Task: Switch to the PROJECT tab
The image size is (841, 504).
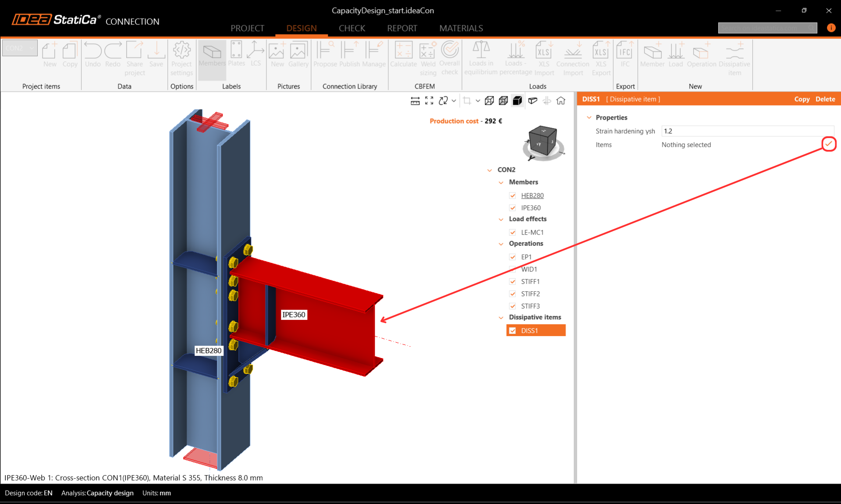Action: tap(247, 28)
